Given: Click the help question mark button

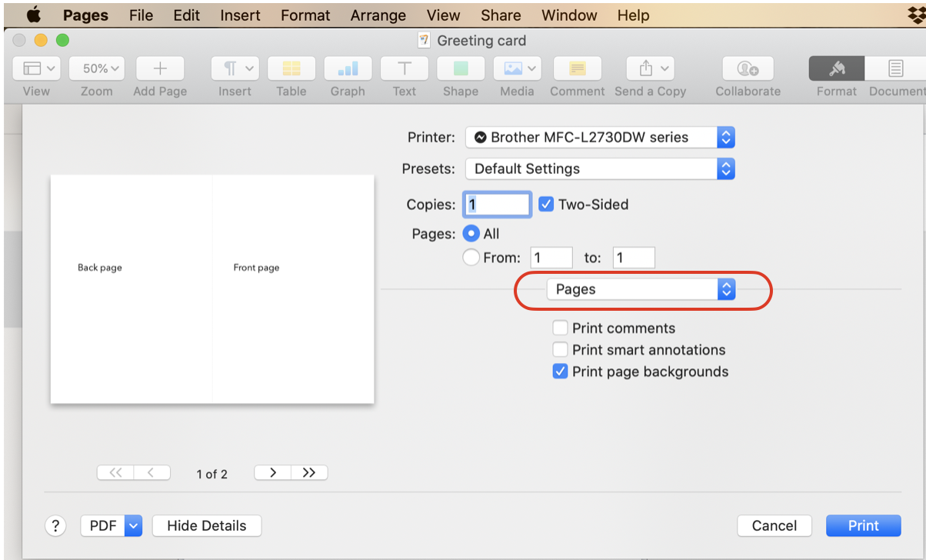Looking at the screenshot, I should click(x=55, y=525).
